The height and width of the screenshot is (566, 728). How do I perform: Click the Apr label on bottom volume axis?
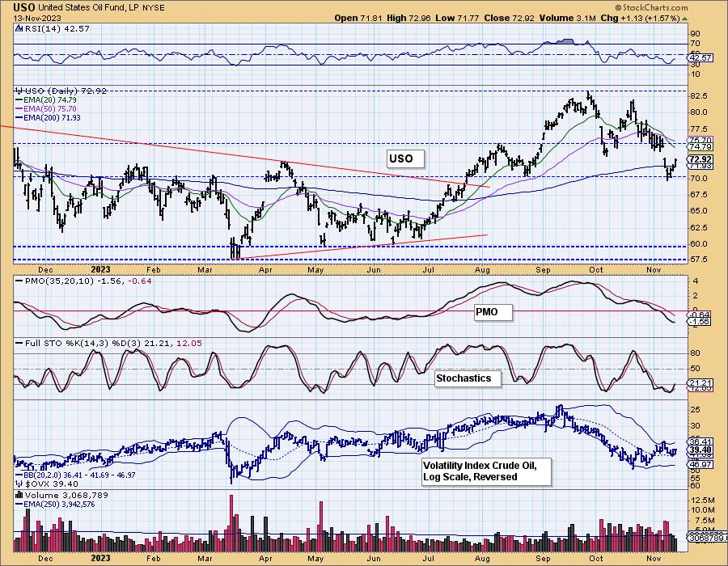(265, 558)
